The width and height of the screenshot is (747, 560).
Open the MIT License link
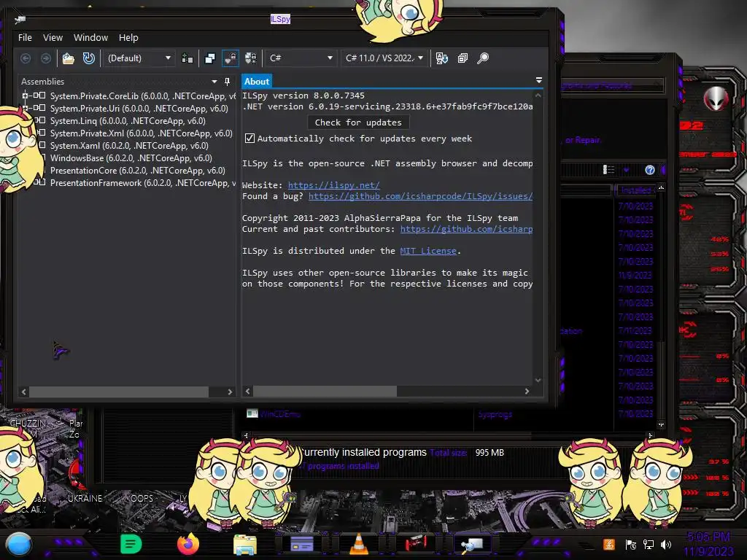tap(428, 251)
